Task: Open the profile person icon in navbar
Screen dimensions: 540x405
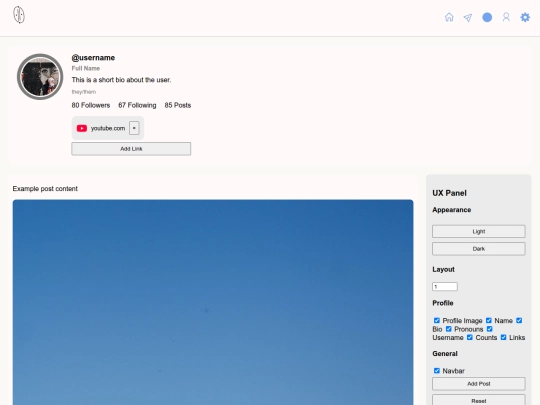Action: 506,17
